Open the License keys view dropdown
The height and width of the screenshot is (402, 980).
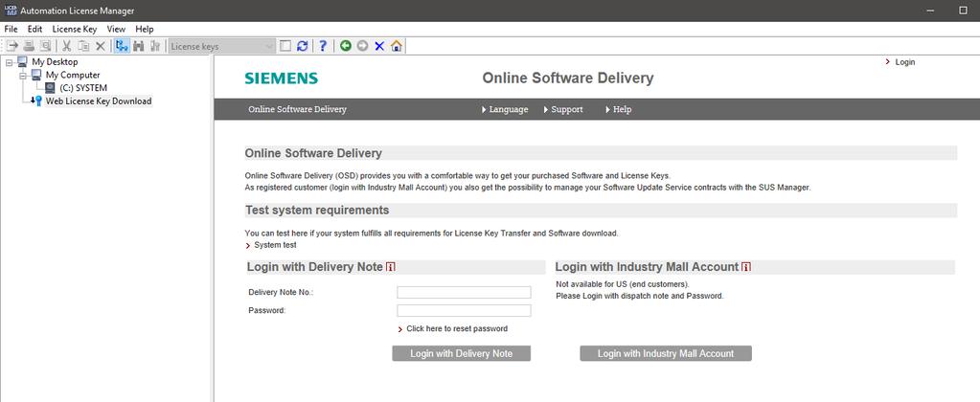[222, 46]
